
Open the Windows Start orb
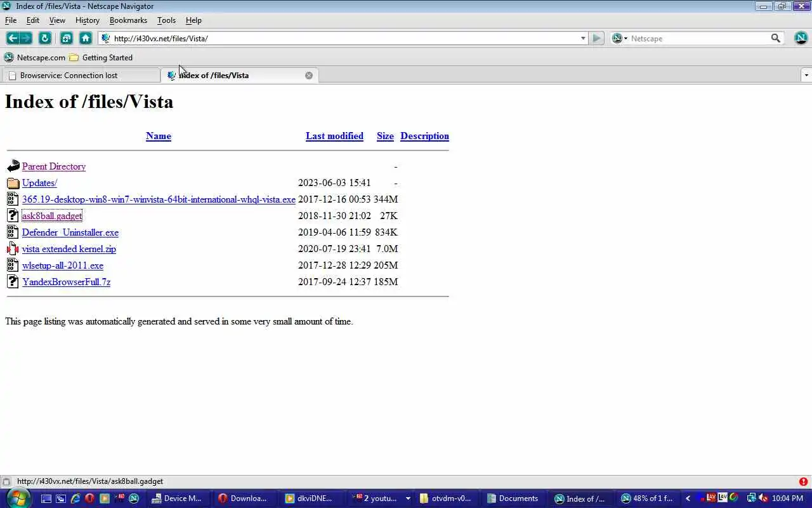pyautogui.click(x=18, y=498)
